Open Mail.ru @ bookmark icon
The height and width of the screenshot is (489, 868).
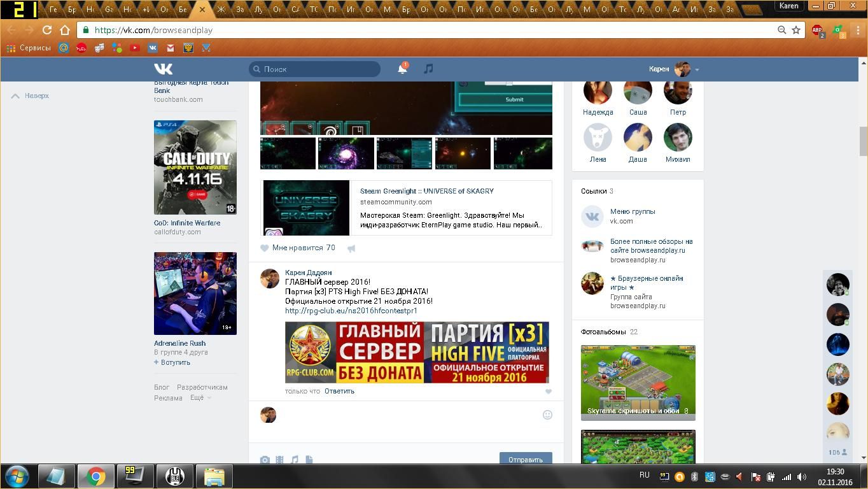[64, 48]
